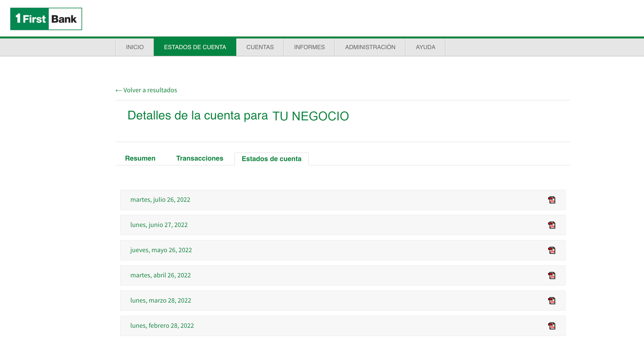
Task: Click the 1 FirstBank logo
Action: tap(46, 19)
